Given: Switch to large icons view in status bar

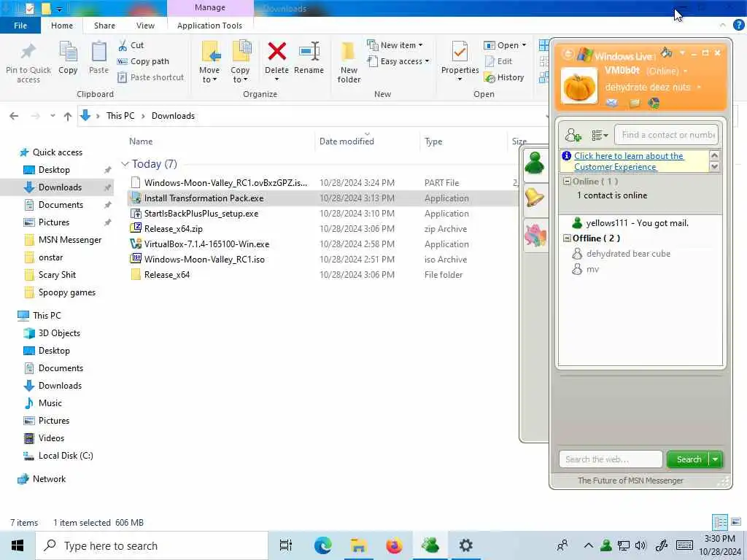Looking at the screenshot, I should pyautogui.click(x=736, y=522).
